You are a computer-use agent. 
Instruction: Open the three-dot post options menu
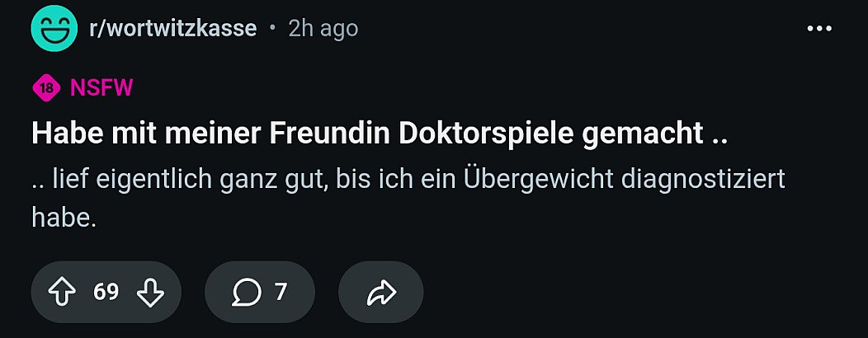(818, 29)
